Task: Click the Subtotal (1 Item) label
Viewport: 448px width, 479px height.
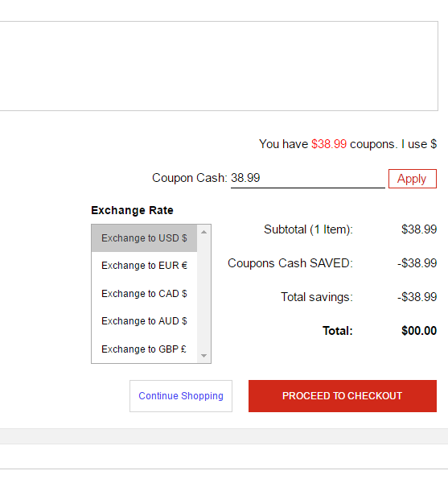Action: pos(308,229)
